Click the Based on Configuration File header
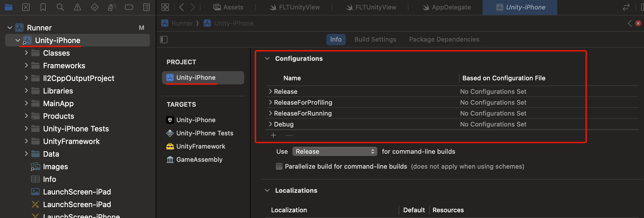The image size is (644, 218). [504, 78]
